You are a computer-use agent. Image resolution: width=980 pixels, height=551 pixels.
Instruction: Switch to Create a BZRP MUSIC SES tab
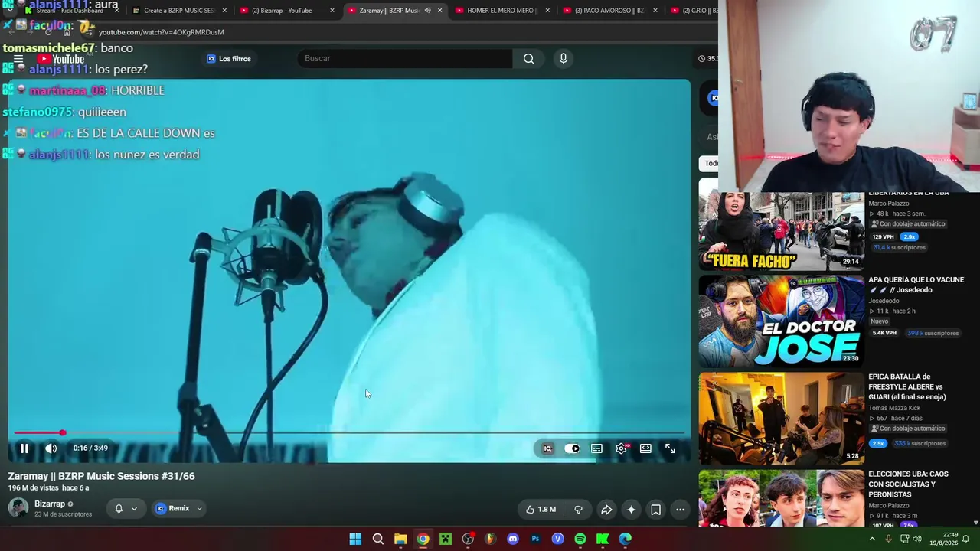click(178, 11)
